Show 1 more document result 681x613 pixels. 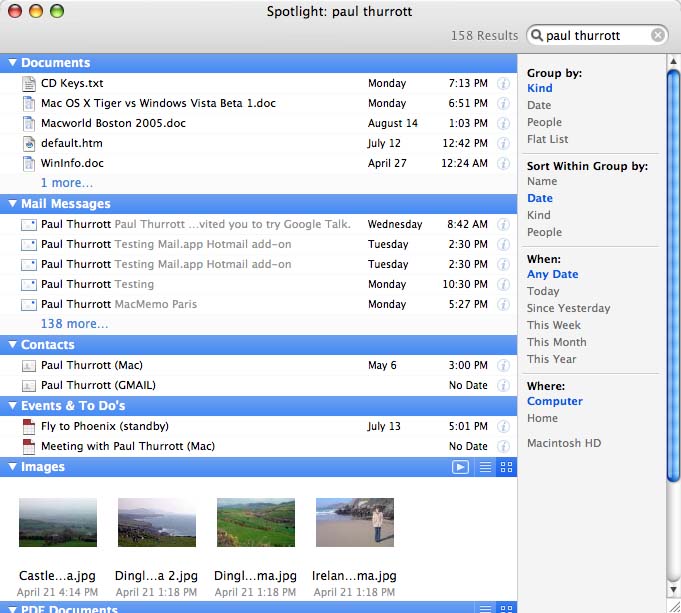pos(66,183)
